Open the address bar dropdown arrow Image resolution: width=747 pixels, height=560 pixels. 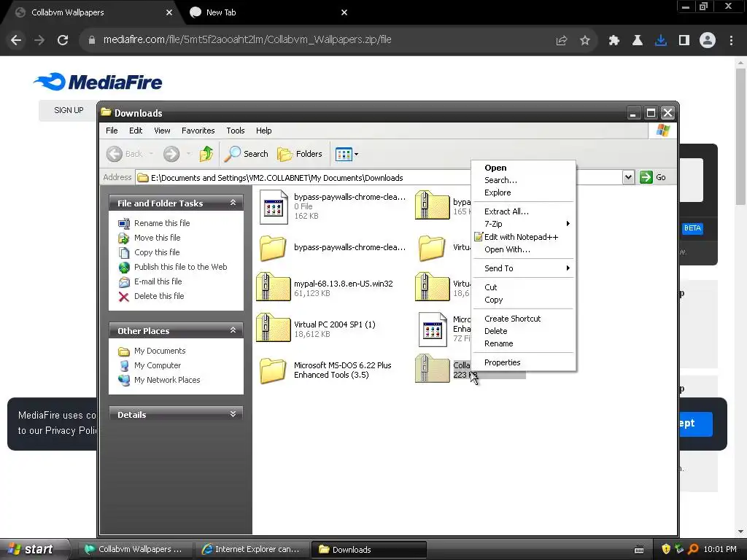[x=628, y=178]
